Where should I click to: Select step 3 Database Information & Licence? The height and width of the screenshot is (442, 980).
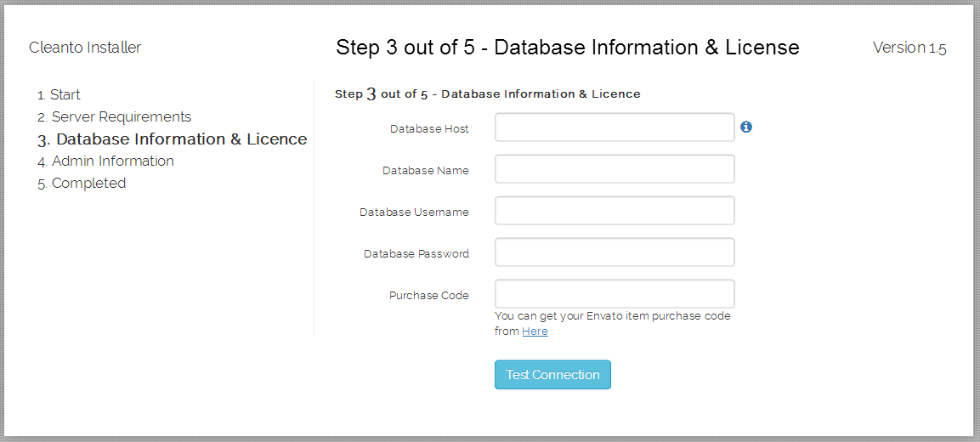(x=172, y=139)
